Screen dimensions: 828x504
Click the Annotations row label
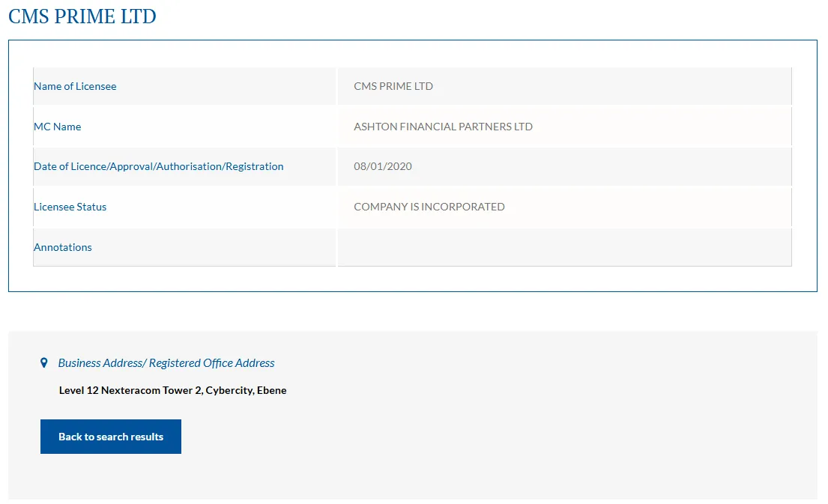(x=63, y=247)
